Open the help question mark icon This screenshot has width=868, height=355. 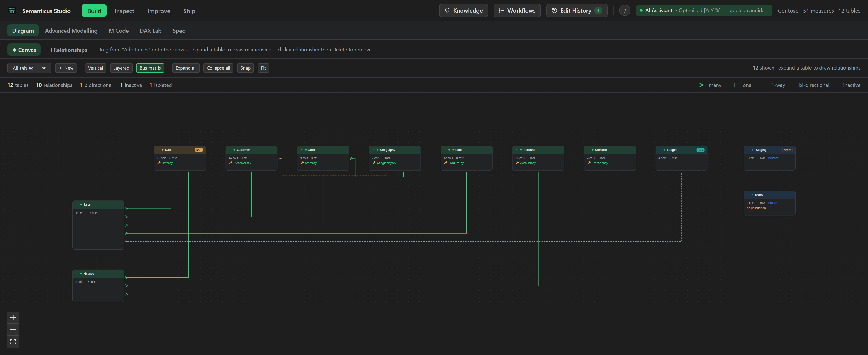coord(624,11)
